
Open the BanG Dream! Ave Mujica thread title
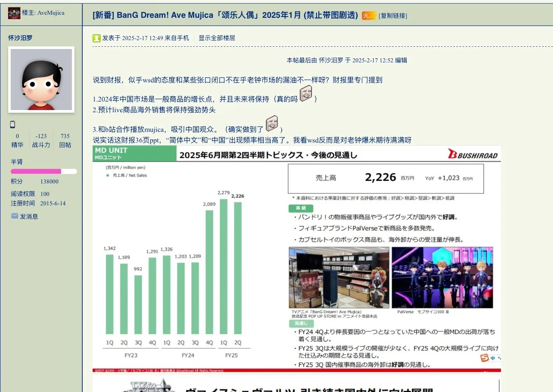click(x=225, y=15)
